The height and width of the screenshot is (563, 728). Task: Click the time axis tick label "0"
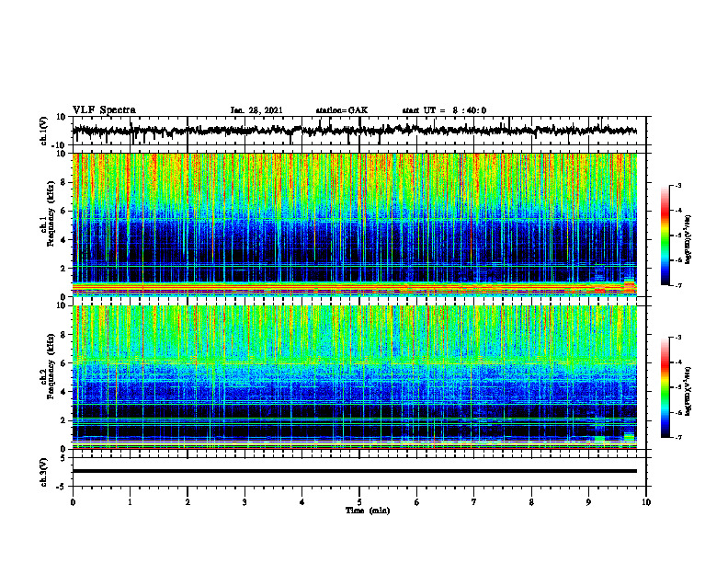pos(73,502)
